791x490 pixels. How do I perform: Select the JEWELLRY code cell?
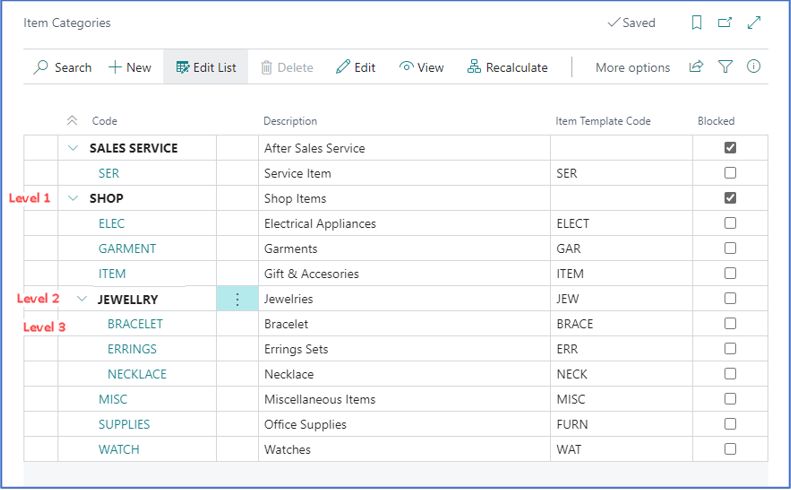[128, 299]
